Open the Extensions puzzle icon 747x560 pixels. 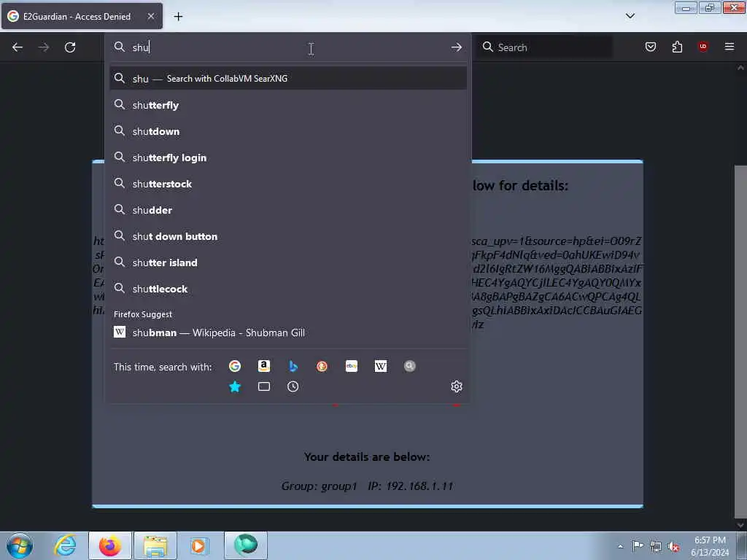tap(677, 47)
